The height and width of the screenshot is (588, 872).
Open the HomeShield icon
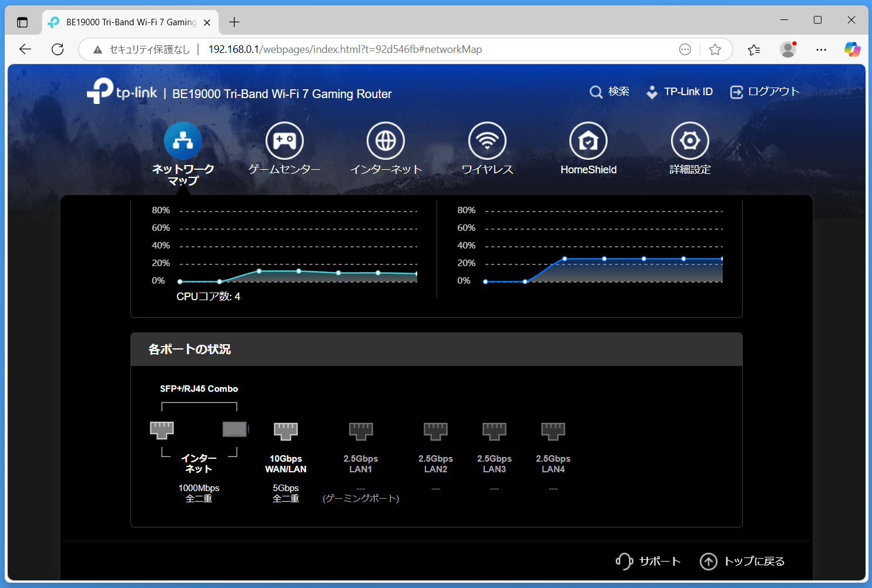click(588, 141)
